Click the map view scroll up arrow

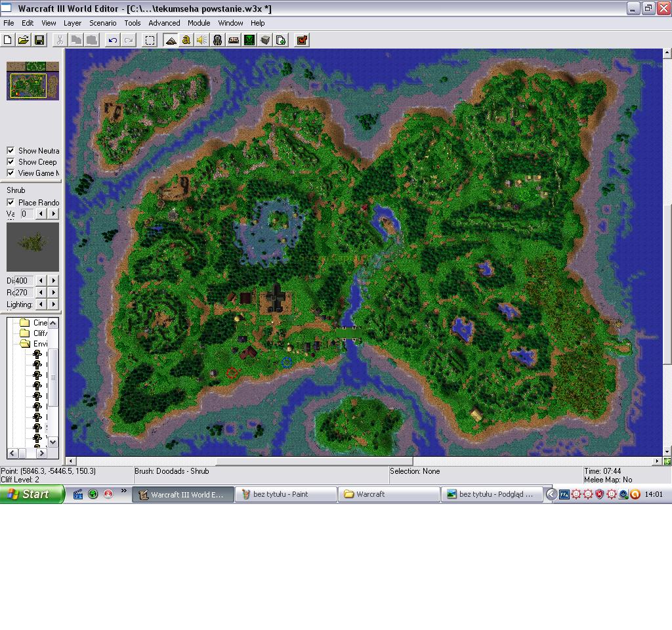(667, 52)
